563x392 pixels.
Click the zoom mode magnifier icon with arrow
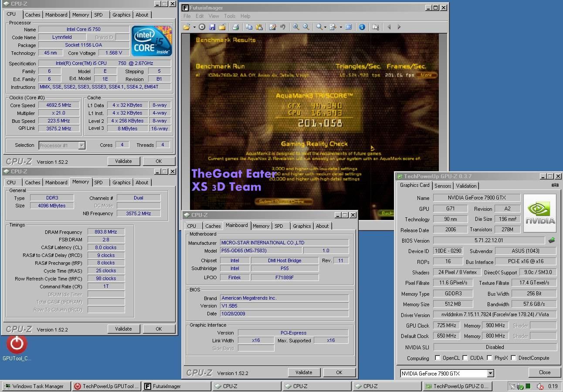click(x=319, y=27)
